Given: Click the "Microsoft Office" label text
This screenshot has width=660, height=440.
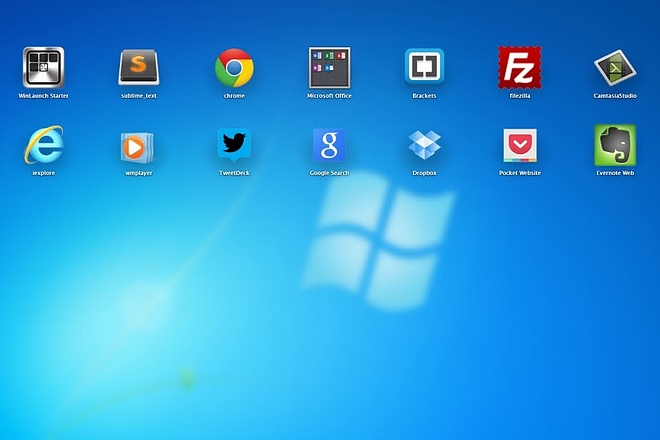Looking at the screenshot, I should (x=329, y=96).
